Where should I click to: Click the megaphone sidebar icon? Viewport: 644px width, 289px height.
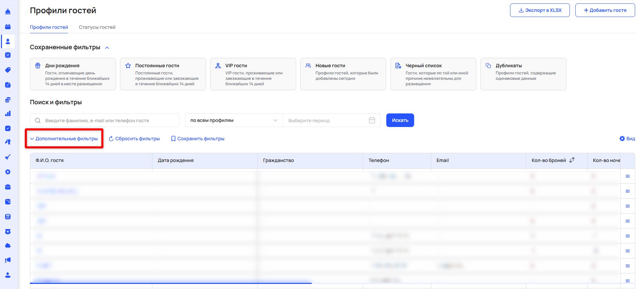point(8,260)
